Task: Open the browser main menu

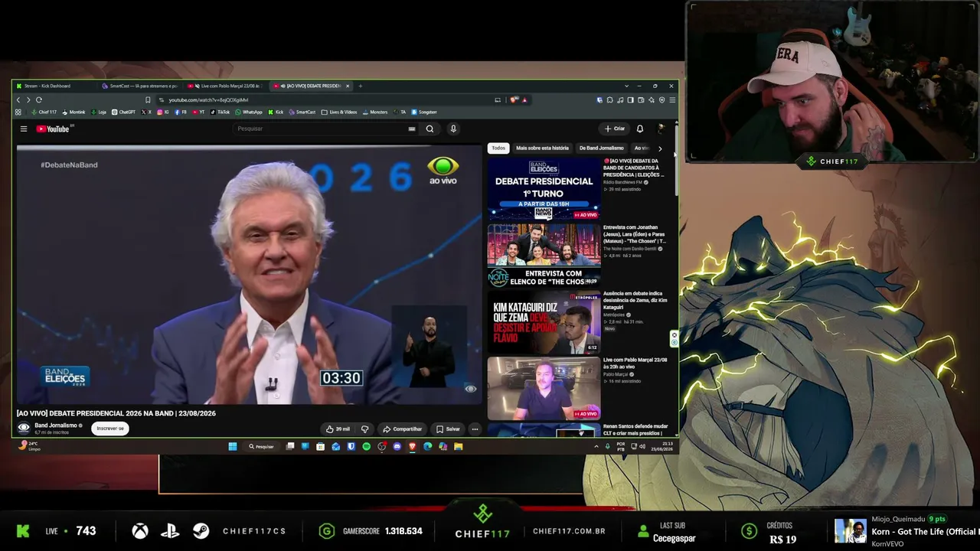Action: pyautogui.click(x=672, y=99)
